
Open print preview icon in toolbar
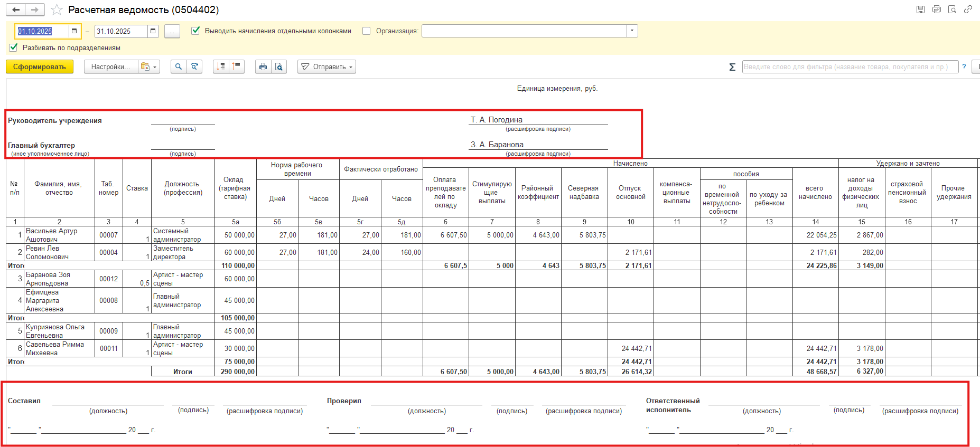pyautogui.click(x=279, y=66)
